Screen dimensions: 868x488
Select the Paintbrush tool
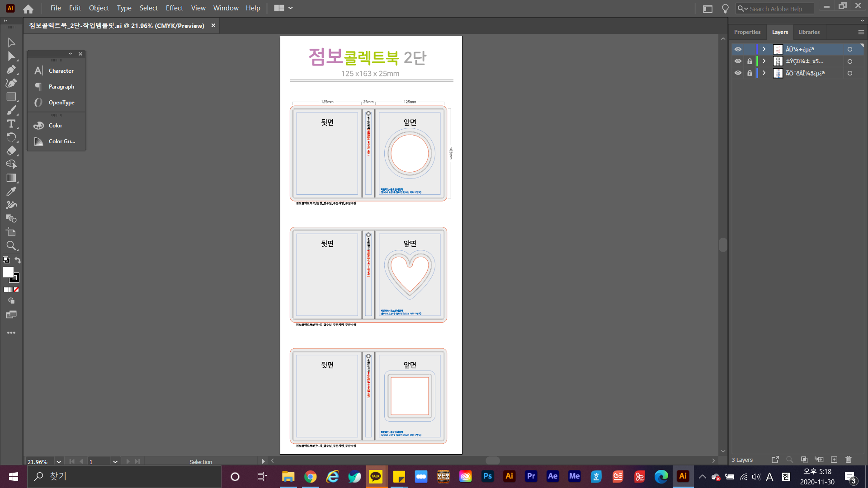click(x=11, y=110)
